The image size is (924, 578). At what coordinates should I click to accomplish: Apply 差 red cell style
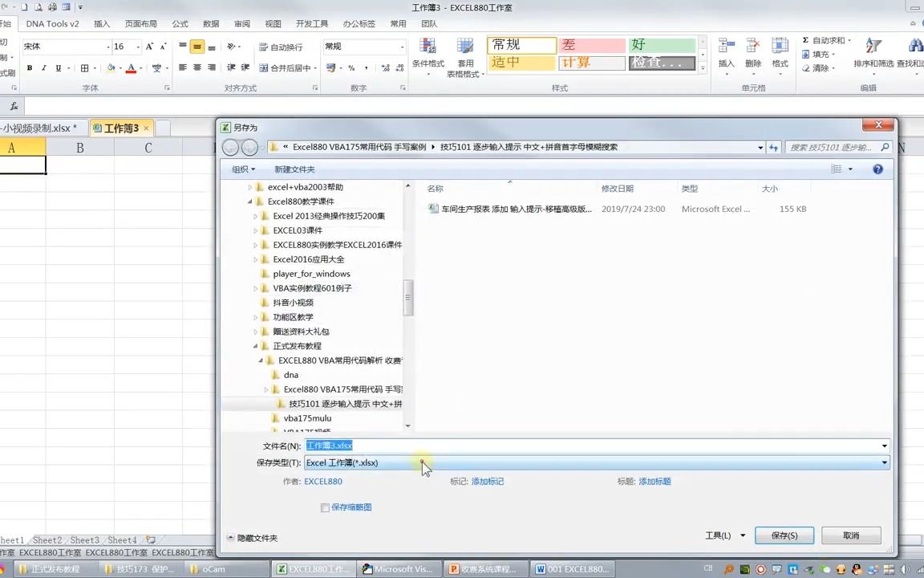[x=591, y=45]
